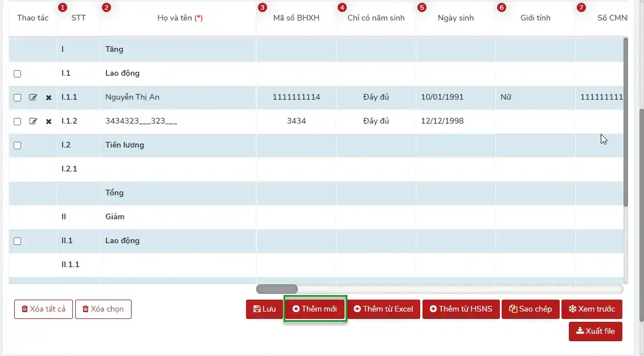The width and height of the screenshot is (644, 356).
Task: Click the Sao chép copy button
Action: click(531, 309)
